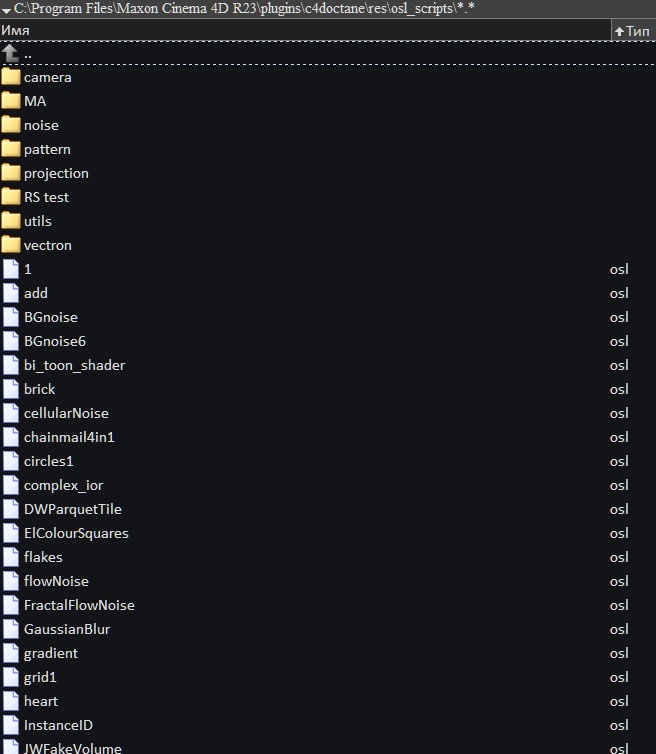Sort by the Имя column header

305,30
